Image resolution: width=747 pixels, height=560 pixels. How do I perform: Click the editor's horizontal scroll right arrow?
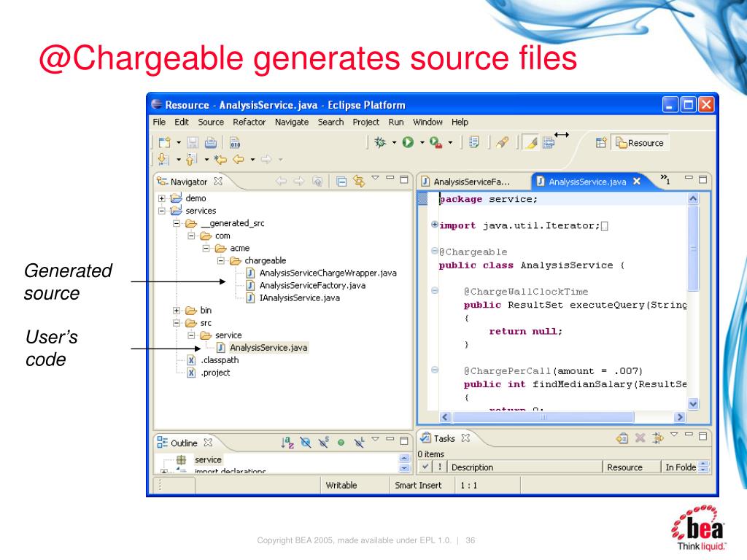point(680,417)
